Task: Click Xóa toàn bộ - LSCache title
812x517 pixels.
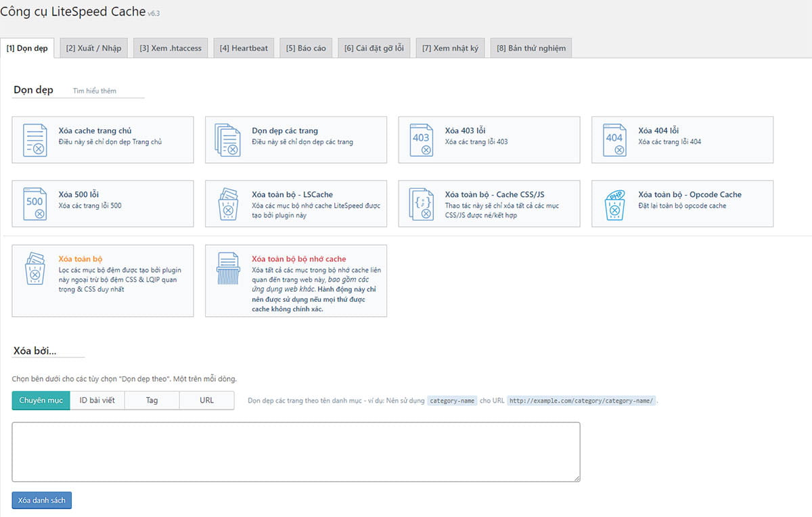Action: (x=292, y=194)
